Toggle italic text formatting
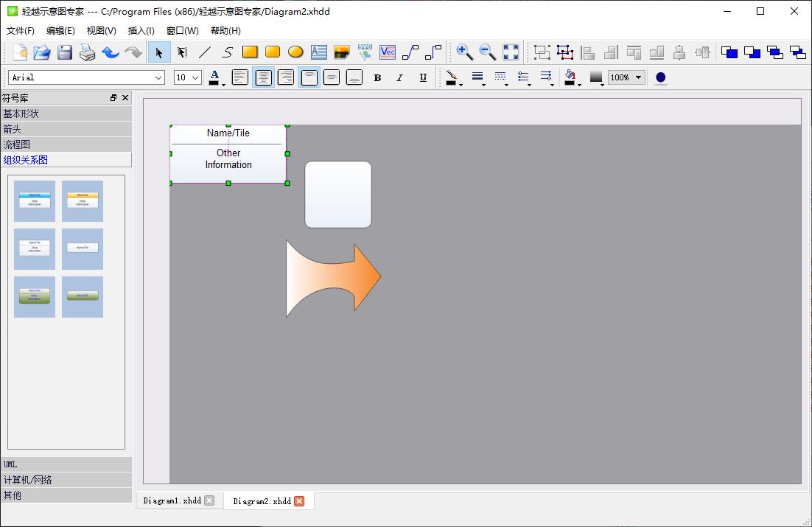 coord(400,77)
